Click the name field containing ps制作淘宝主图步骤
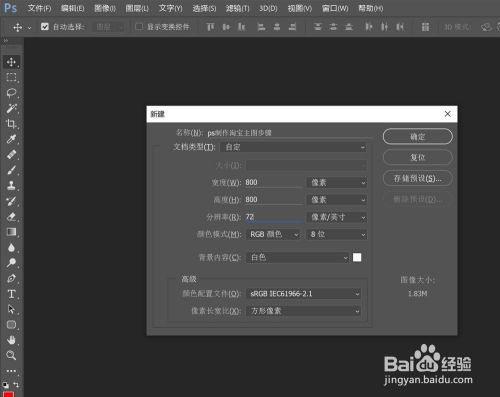Image resolution: width=500 pixels, height=397 pixels. [289, 133]
